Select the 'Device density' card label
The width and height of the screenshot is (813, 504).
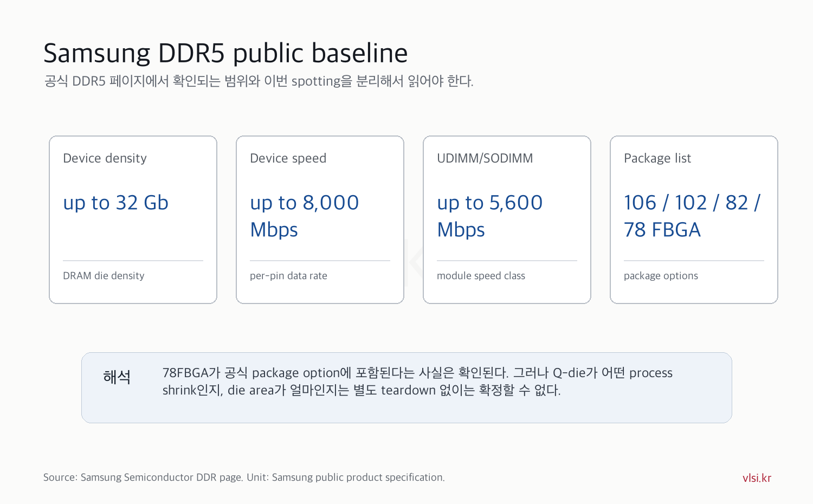[105, 158]
